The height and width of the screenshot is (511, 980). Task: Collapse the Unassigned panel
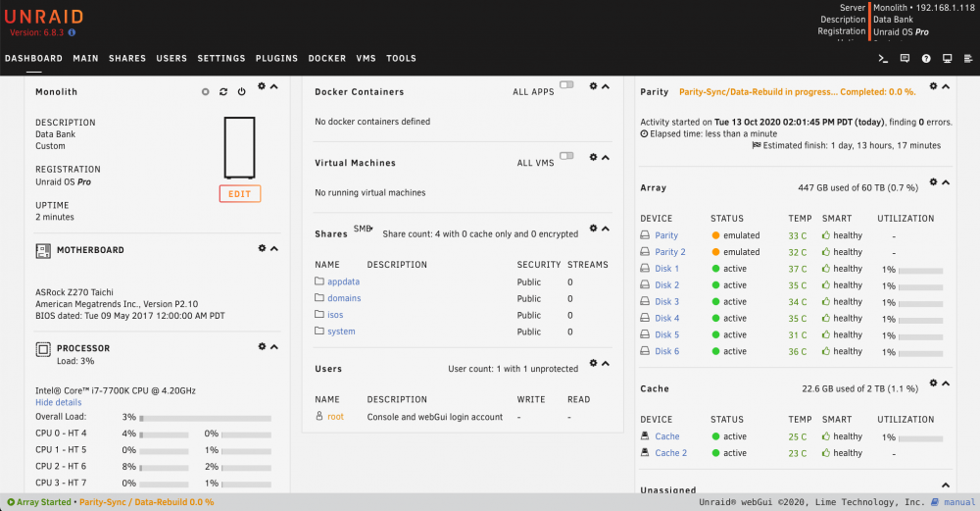point(946,485)
